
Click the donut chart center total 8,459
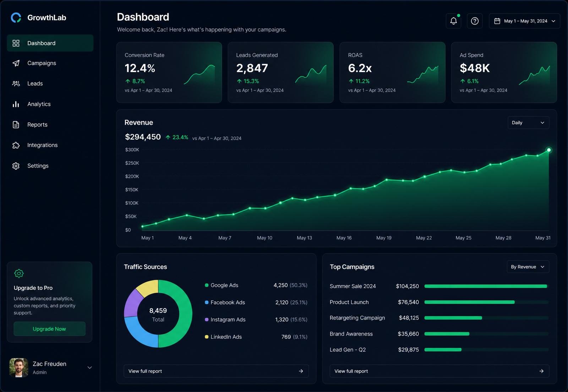tap(158, 311)
